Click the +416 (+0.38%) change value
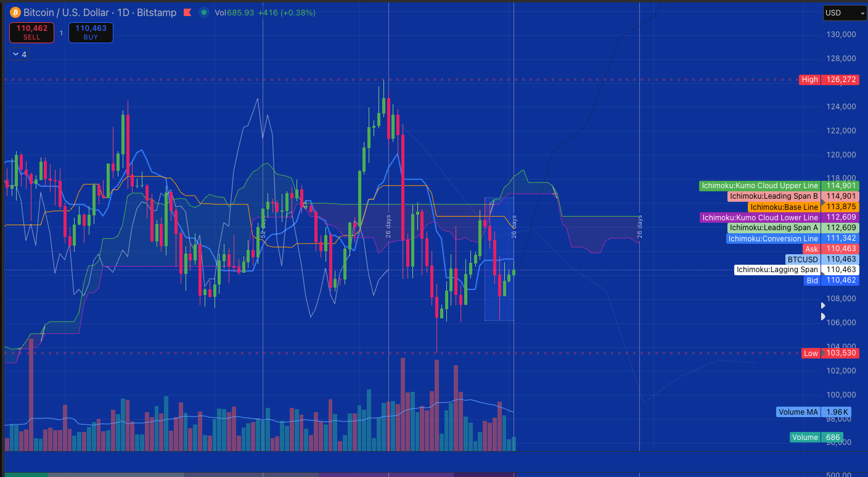Image resolution: width=868 pixels, height=477 pixels. [x=287, y=12]
